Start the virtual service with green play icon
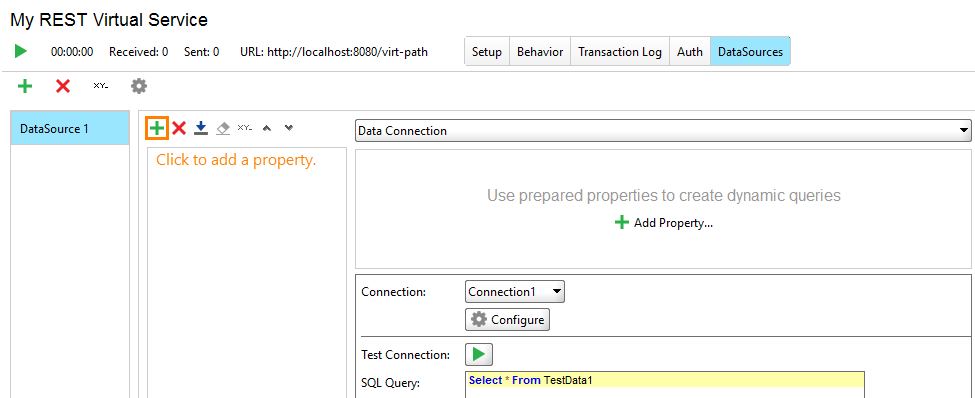The height and width of the screenshot is (398, 975). [21, 52]
